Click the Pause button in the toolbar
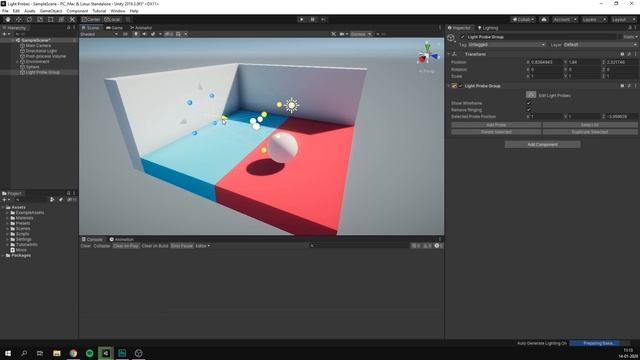640x360 pixels. [313, 19]
